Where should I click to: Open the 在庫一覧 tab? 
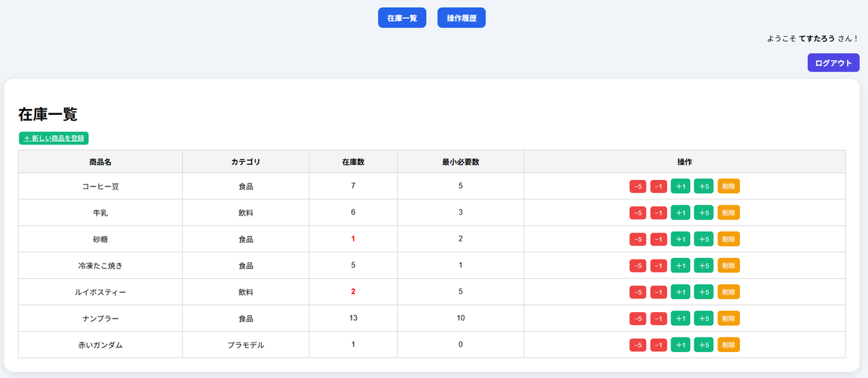402,18
